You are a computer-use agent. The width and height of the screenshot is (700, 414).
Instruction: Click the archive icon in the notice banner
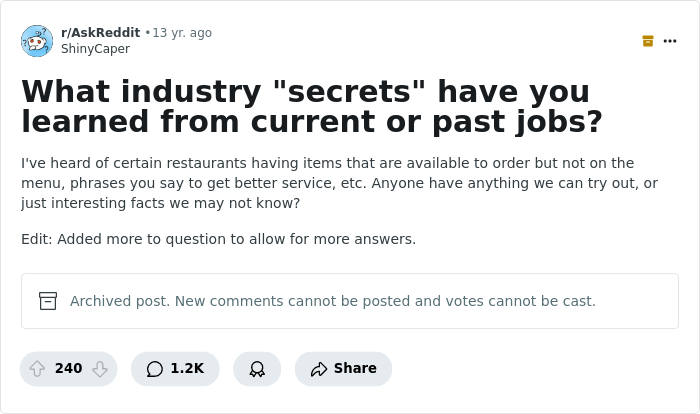(x=48, y=301)
